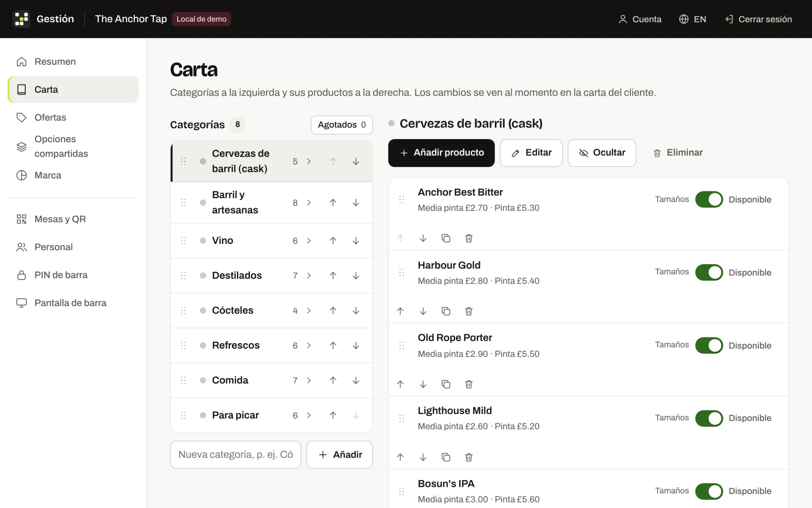812x508 pixels.
Task: Move Refrescos category up
Action: coord(333,345)
